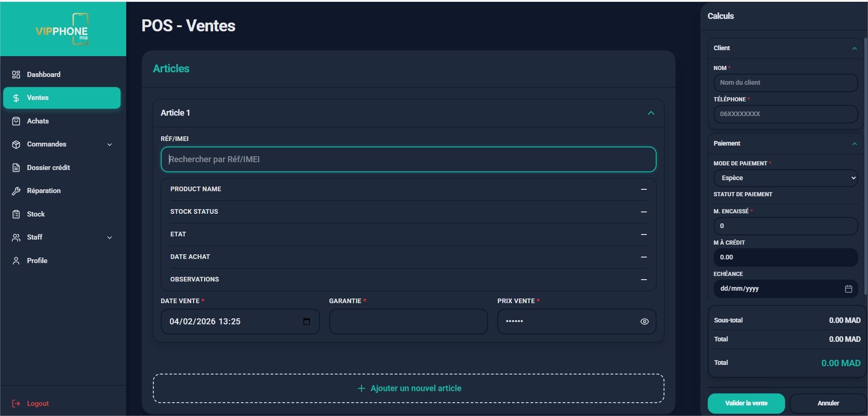Focus the Rechercher par Réf/IMEI search field
Viewport: 868px width, 416px height.
pyautogui.click(x=408, y=159)
